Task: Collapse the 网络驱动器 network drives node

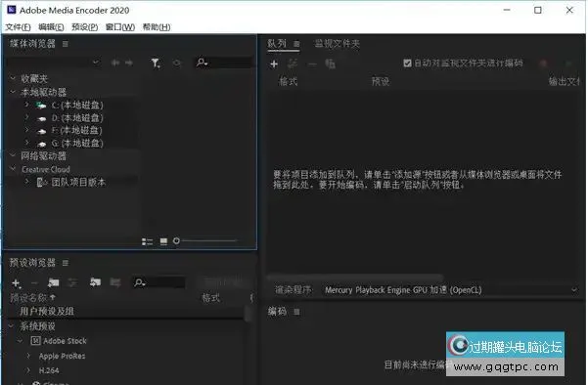Action: 13,155
